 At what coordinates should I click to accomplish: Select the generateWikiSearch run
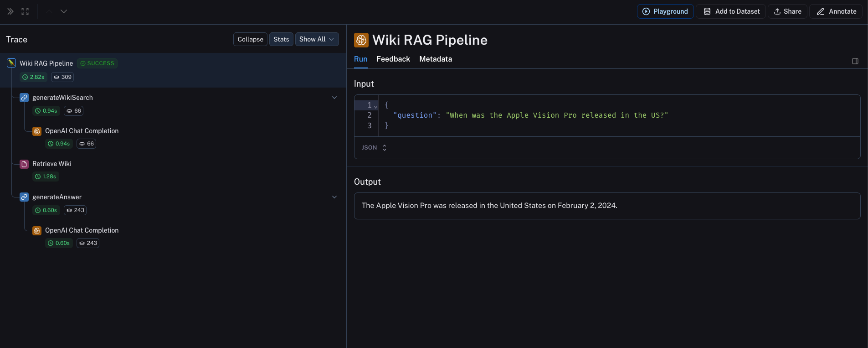[62, 98]
